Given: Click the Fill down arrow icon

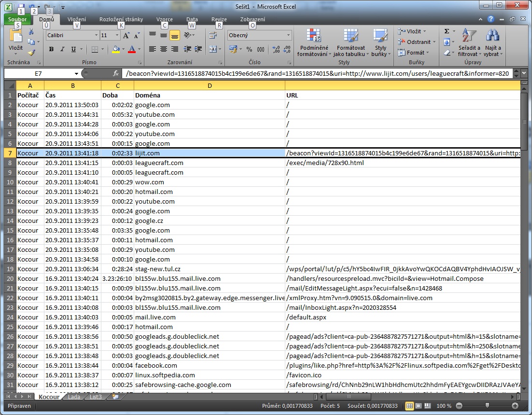Looking at the screenshot, I should point(447,42).
